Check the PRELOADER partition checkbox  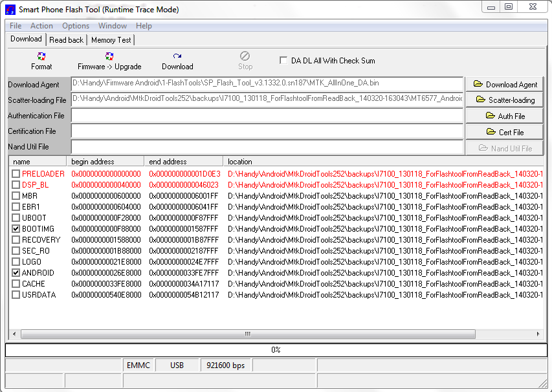[16, 174]
